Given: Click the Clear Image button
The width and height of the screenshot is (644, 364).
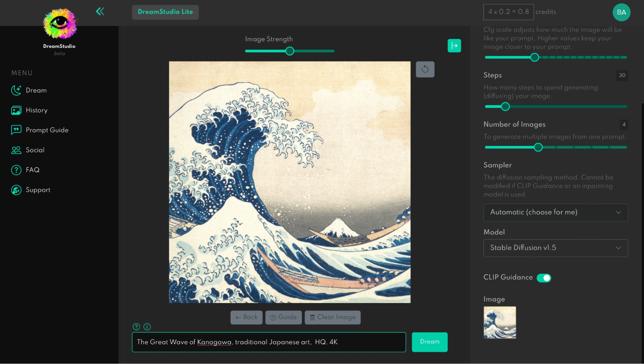Looking at the screenshot, I should point(332,317).
